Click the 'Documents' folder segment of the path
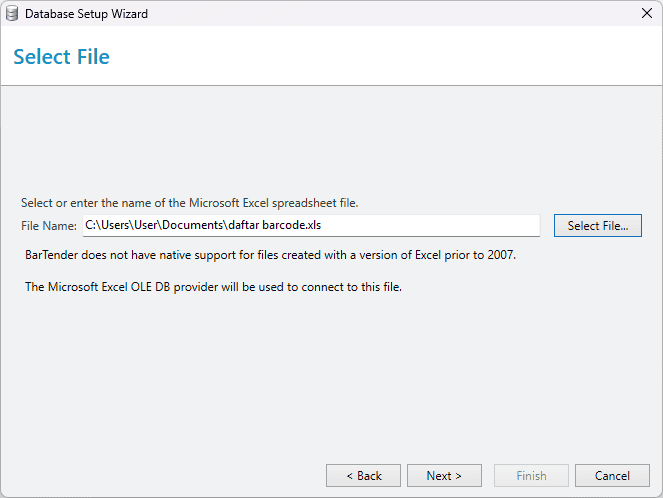This screenshot has height=498, width=663. coord(192,225)
